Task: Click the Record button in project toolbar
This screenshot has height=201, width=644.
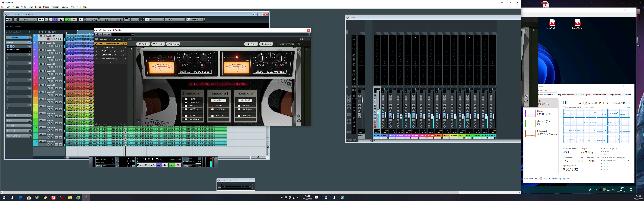Action: coord(74,19)
